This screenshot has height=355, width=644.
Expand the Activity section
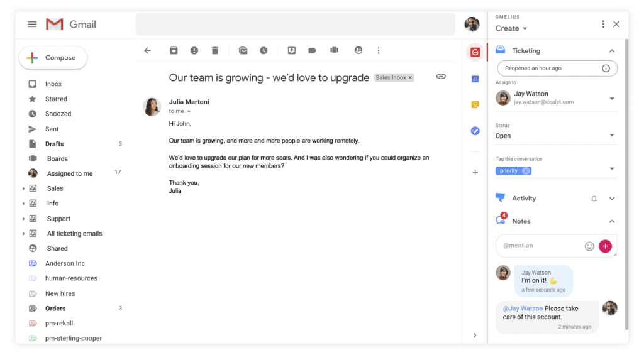tap(612, 199)
